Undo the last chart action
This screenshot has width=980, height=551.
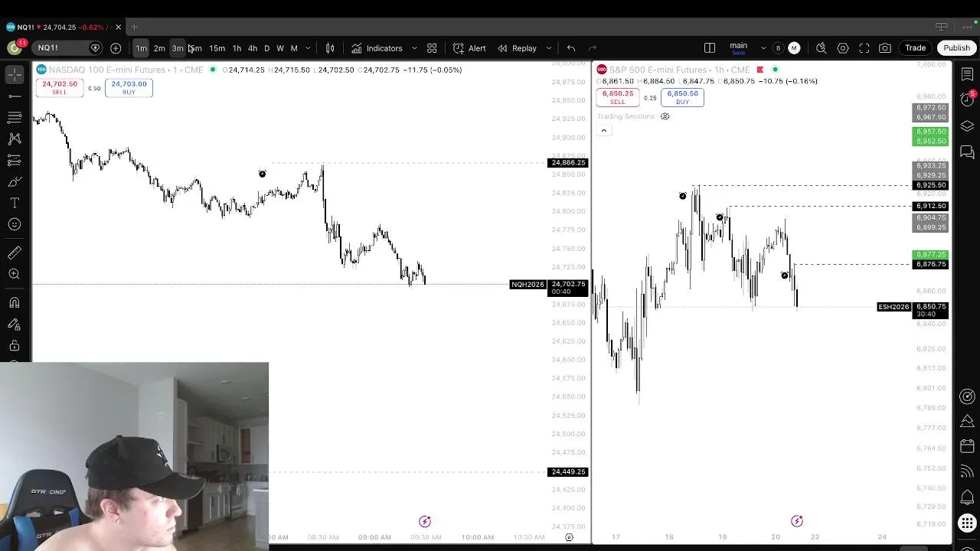click(x=571, y=48)
